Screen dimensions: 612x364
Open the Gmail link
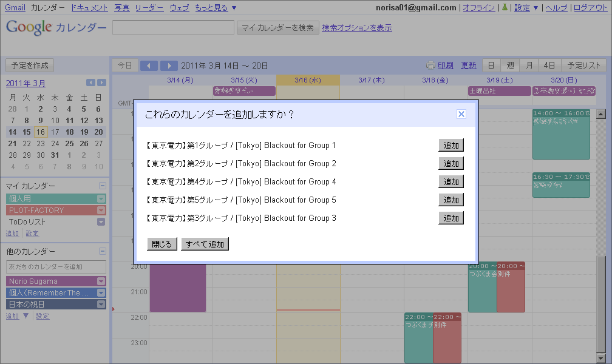[15, 7]
